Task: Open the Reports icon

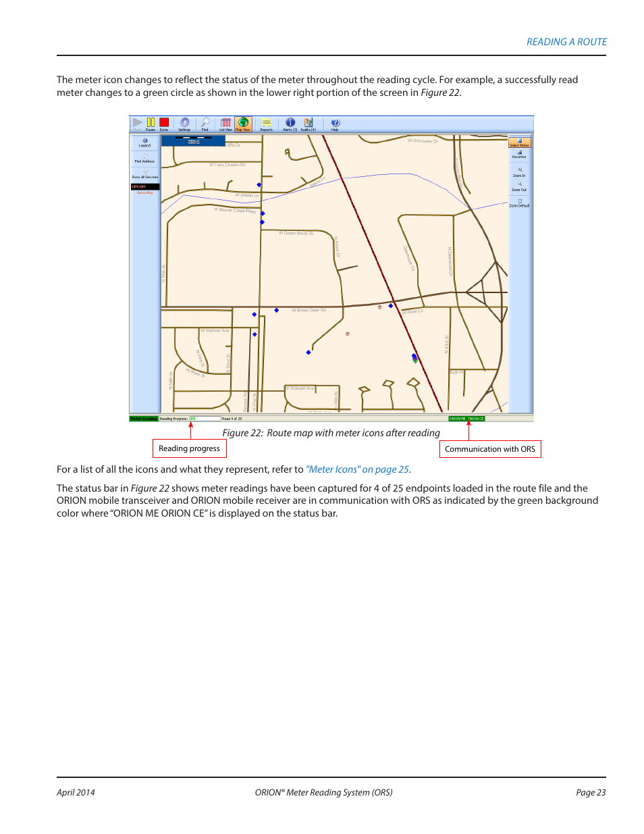Action: point(267,124)
